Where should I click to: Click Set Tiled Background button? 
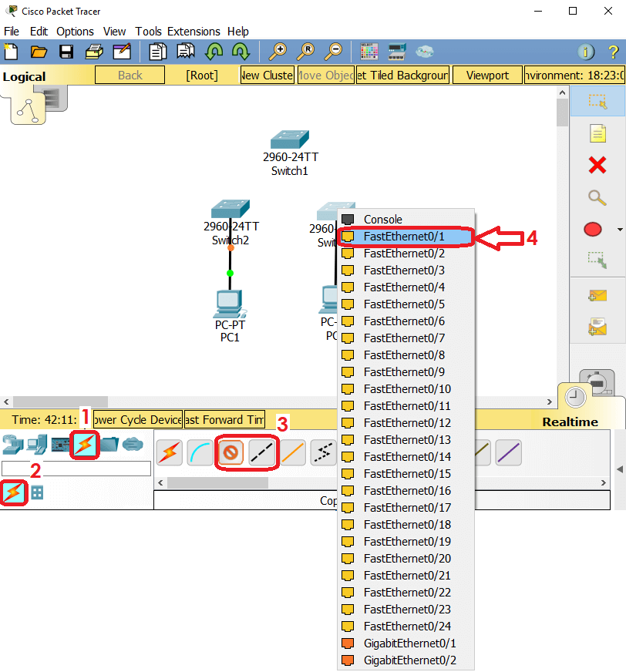click(402, 76)
